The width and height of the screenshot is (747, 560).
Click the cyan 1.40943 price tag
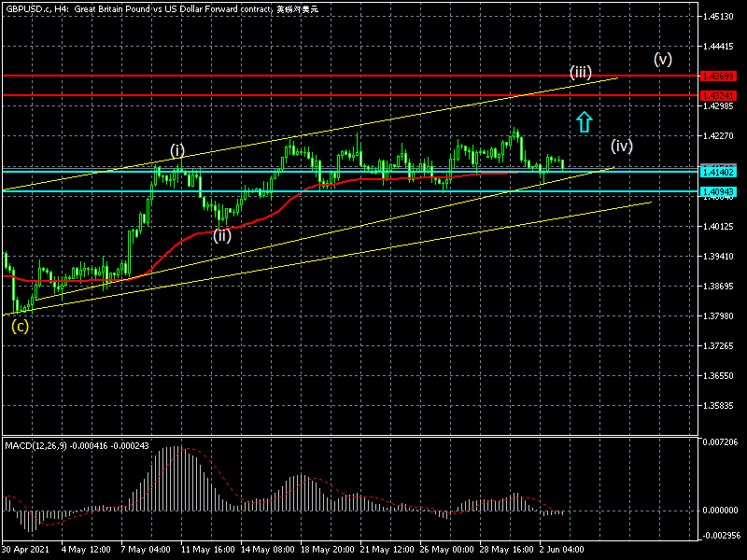(x=721, y=191)
